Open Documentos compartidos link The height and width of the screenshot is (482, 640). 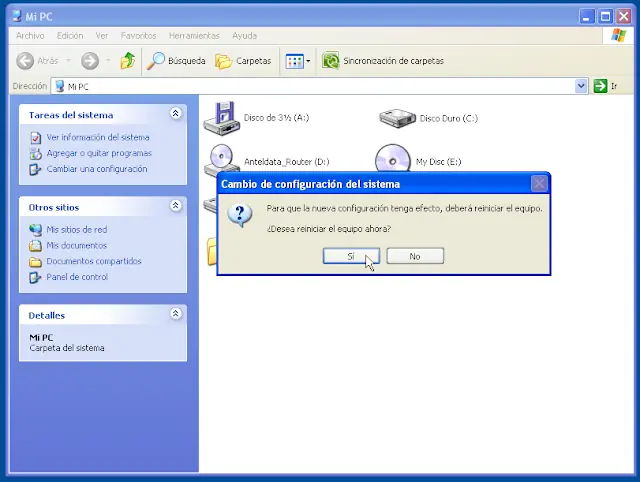tap(94, 261)
